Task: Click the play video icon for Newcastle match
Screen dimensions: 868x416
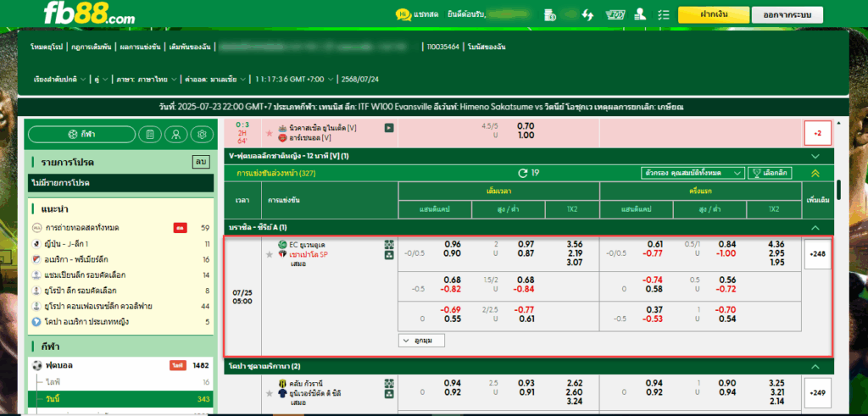Action: [x=388, y=128]
